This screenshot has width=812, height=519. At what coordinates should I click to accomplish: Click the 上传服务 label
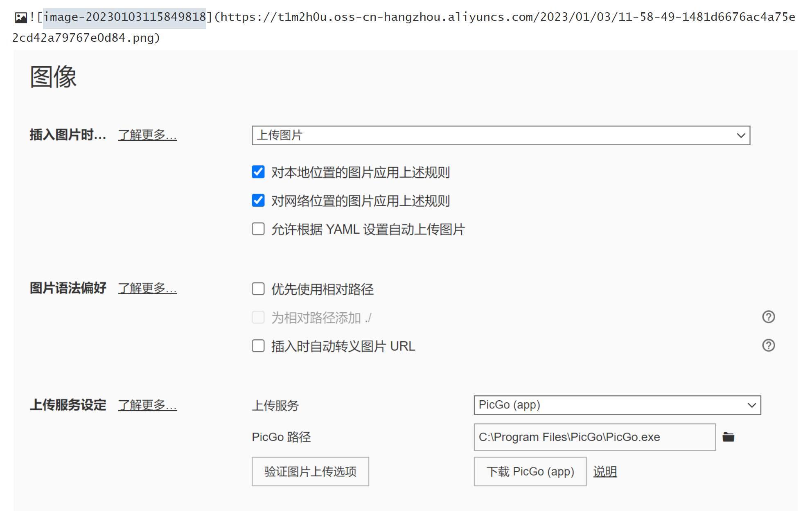[275, 406]
